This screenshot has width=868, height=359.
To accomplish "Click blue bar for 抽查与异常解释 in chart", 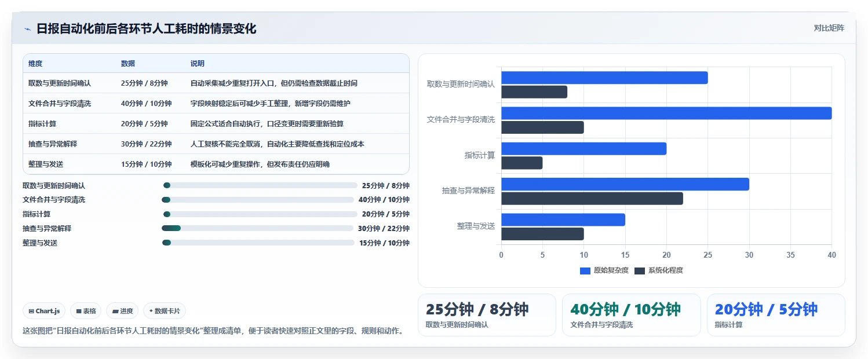I will point(625,184).
